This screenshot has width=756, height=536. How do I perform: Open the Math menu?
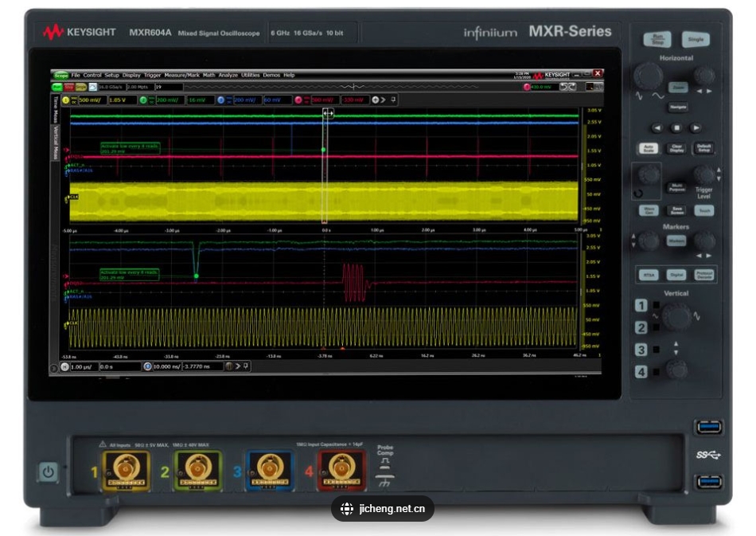click(208, 75)
